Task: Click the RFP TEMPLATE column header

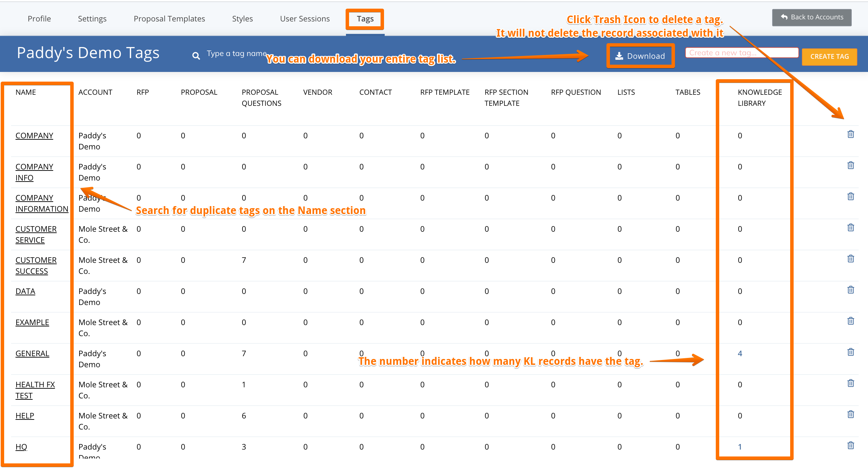Action: [x=445, y=92]
